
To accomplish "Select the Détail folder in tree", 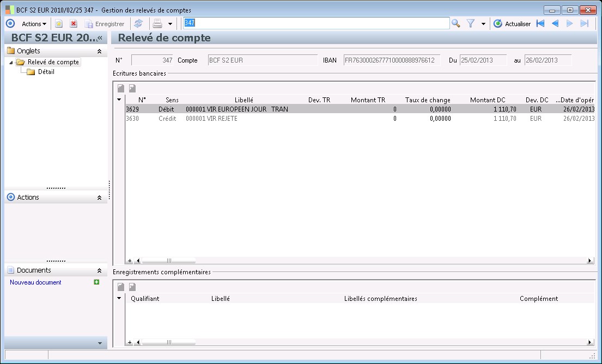I will (46, 72).
